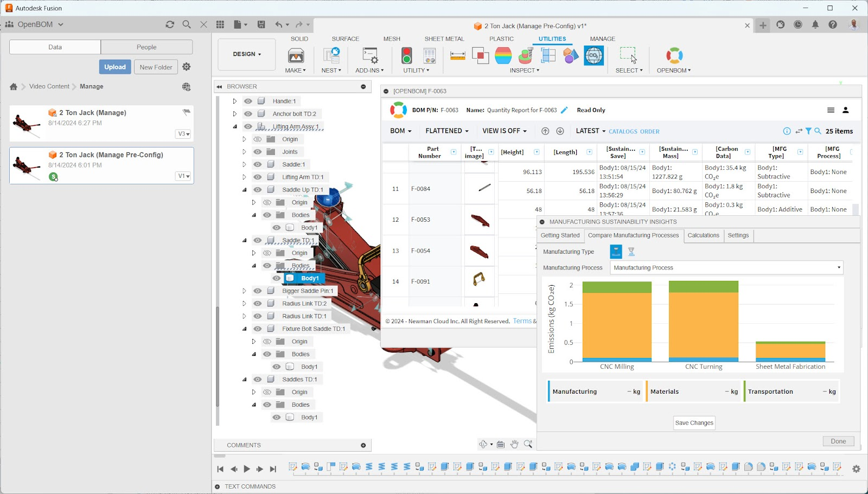Open the data panel settings gear
The image size is (868, 494).
pos(187,67)
